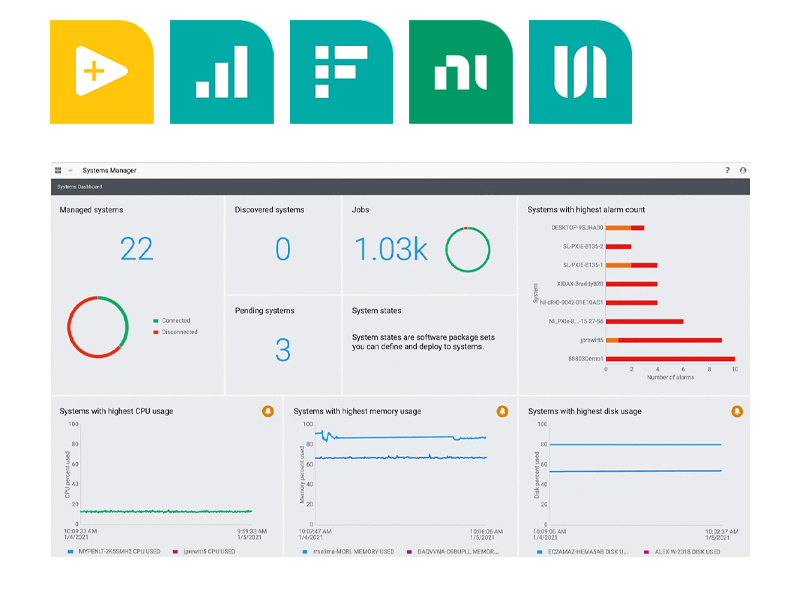Click Systems with highest CPU usage heading
The image size is (800, 600).
click(x=116, y=411)
